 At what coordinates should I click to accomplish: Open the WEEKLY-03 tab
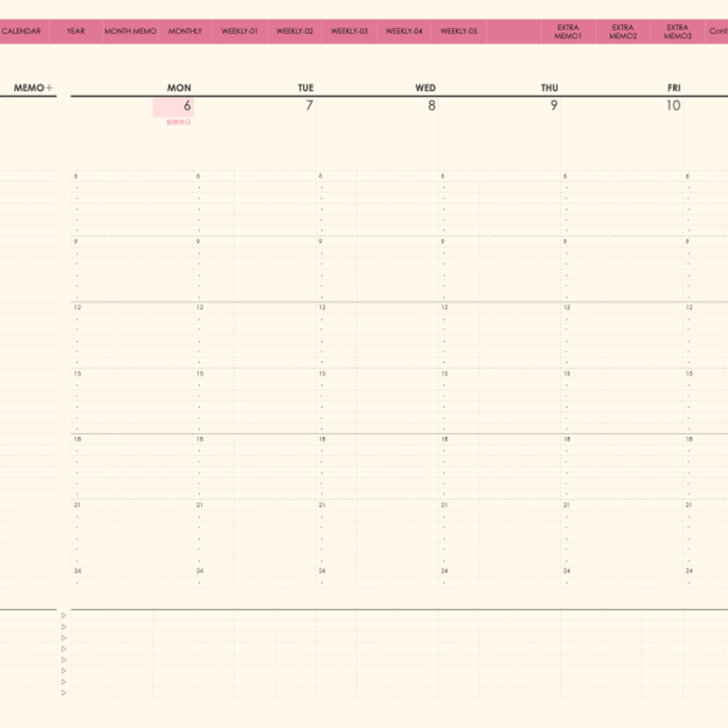pyautogui.click(x=349, y=31)
